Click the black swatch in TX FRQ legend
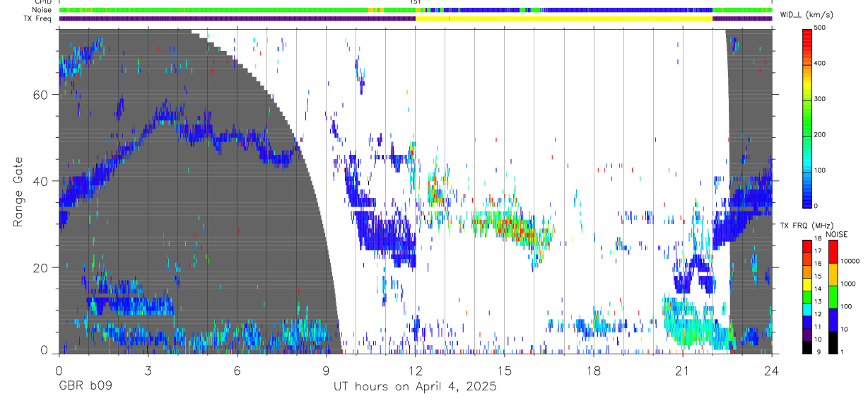This screenshot has width=868, height=401. click(807, 347)
